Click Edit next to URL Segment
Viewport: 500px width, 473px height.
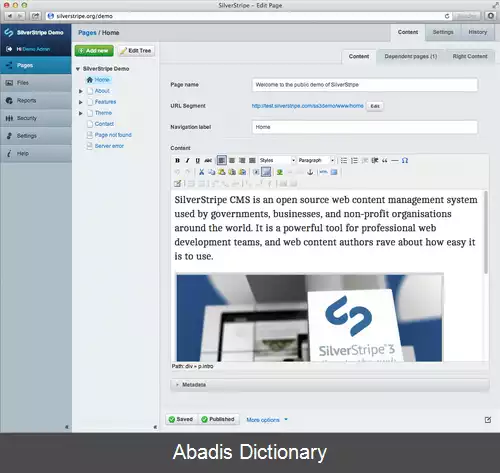pos(375,106)
